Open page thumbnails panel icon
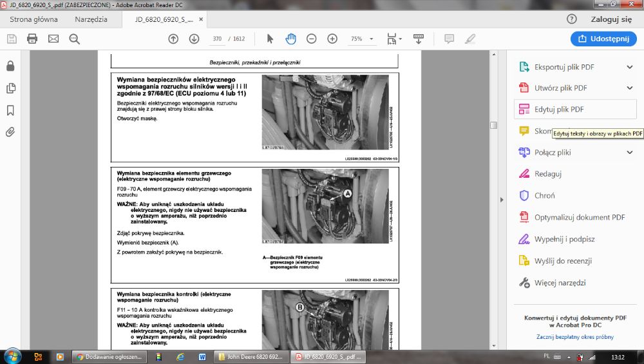 [11, 88]
